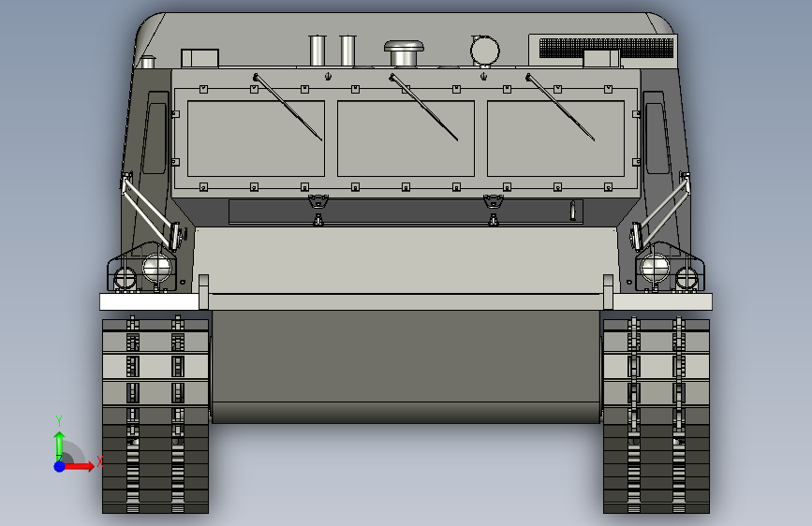Select the light upper front hull plate

tap(406, 260)
